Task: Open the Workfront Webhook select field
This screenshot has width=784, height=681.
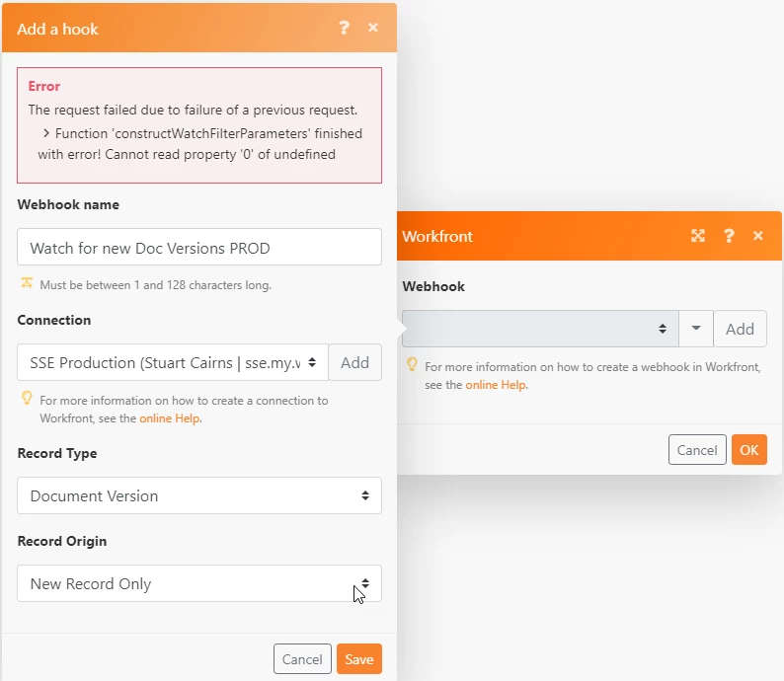Action: (x=540, y=329)
